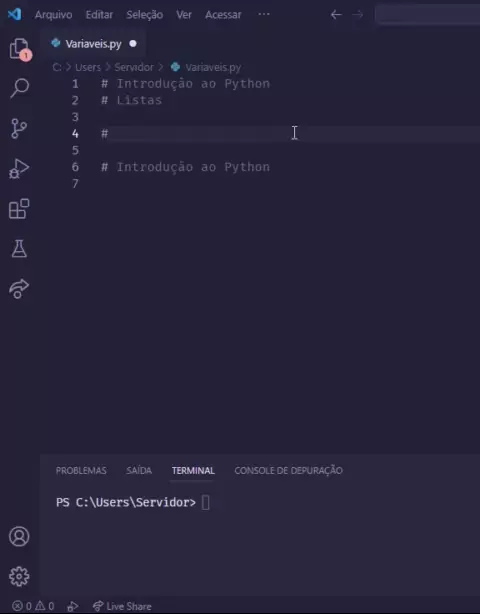Open the Seleção menu

coord(144,15)
